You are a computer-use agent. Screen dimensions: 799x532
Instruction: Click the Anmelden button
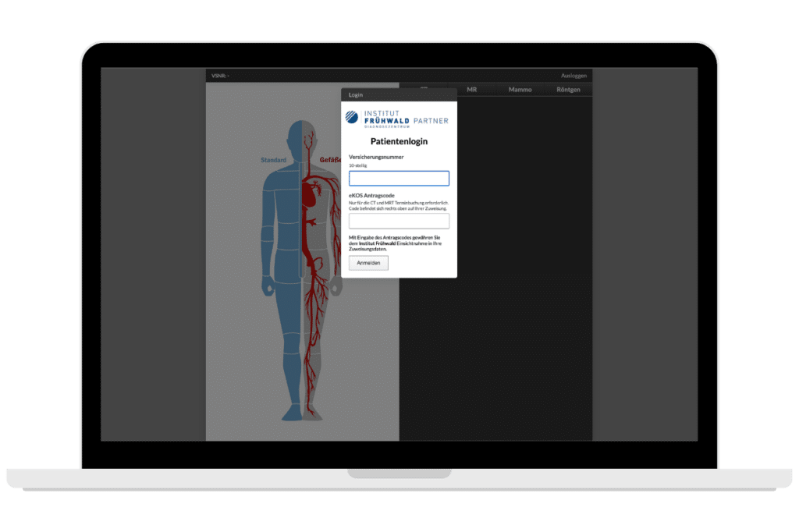tap(368, 263)
